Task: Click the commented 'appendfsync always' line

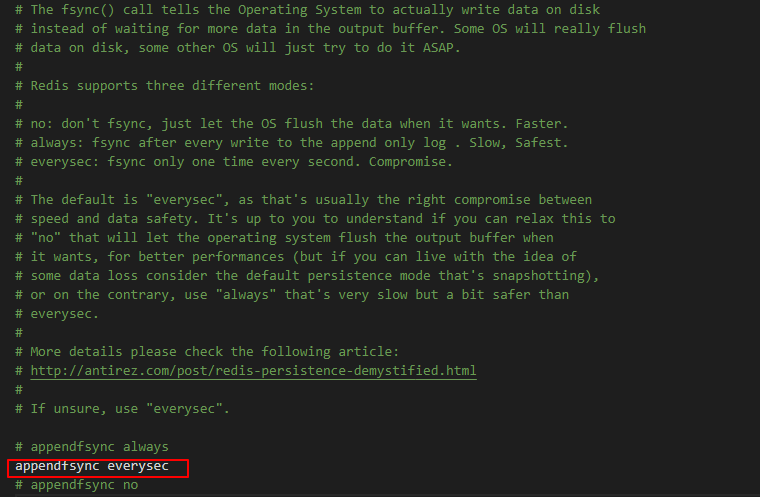Action: [x=92, y=447]
